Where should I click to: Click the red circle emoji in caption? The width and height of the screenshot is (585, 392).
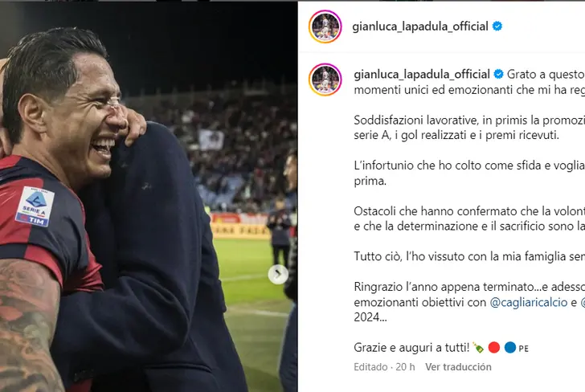[x=494, y=347]
